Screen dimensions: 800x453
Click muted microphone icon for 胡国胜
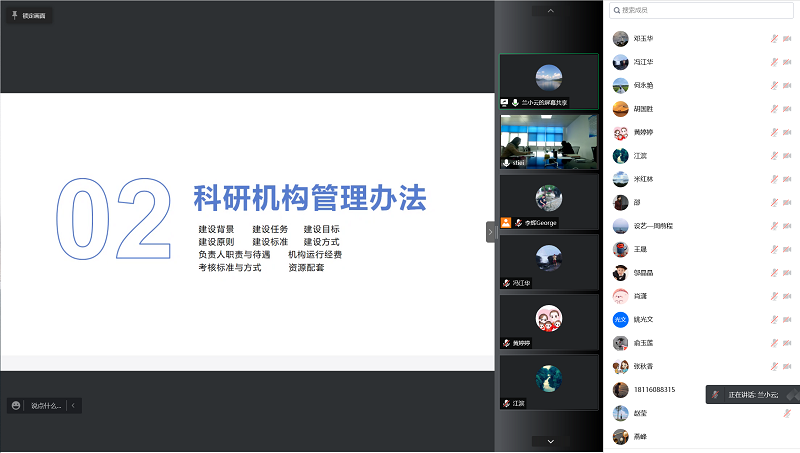[x=774, y=109]
